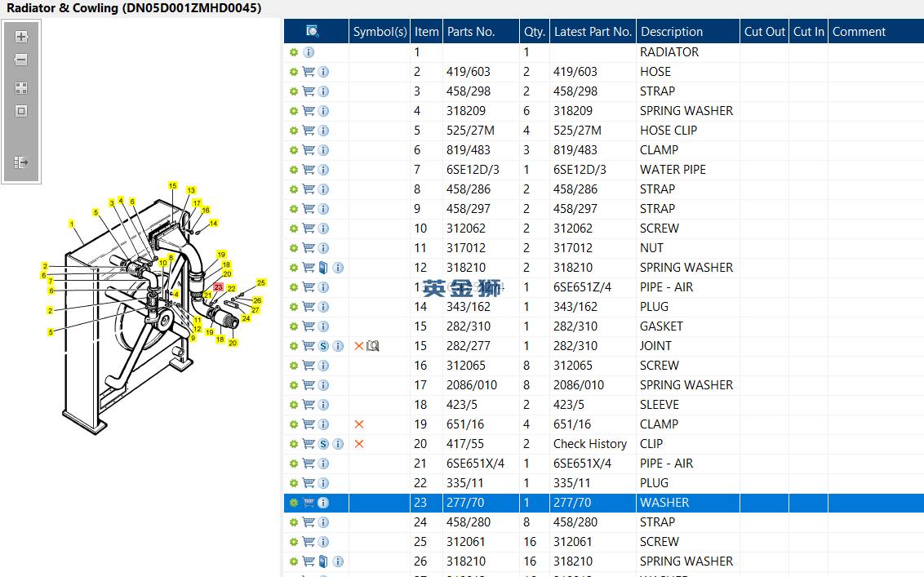The image size is (924, 577).
Task: Click callout 23 on the diagram
Action: (218, 287)
